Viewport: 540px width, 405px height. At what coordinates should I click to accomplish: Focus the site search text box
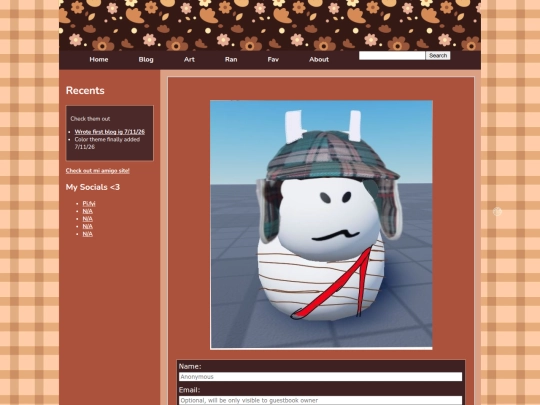pos(392,55)
